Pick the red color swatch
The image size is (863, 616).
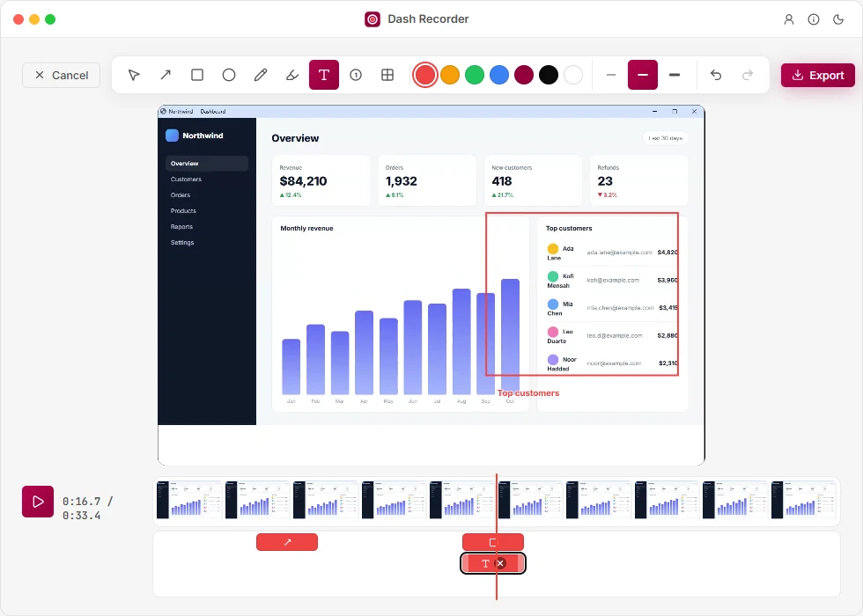click(x=424, y=75)
